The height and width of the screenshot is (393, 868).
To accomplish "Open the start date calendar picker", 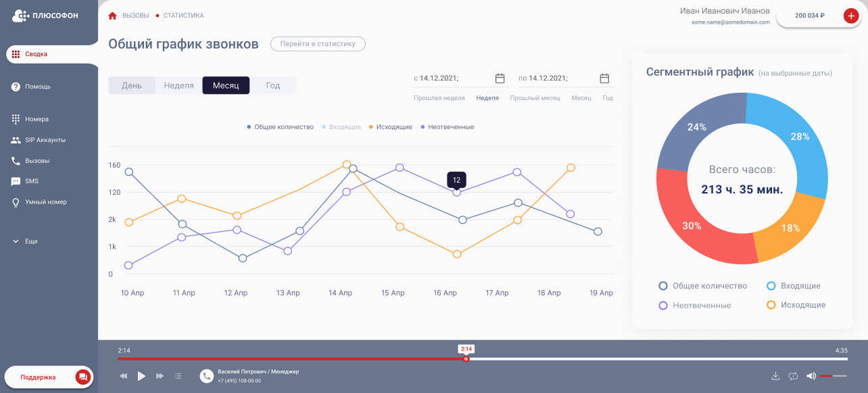I will coord(499,78).
